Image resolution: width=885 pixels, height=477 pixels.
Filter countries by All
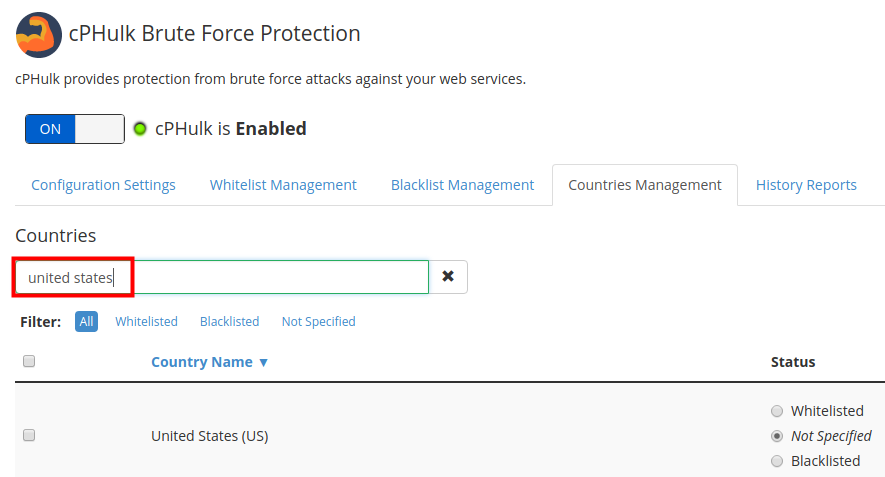[86, 321]
